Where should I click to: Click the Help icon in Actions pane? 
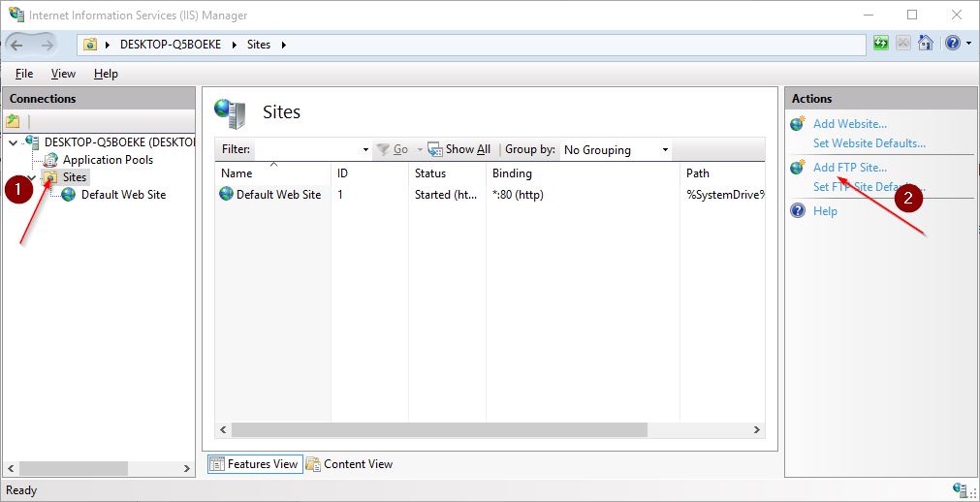pos(798,210)
